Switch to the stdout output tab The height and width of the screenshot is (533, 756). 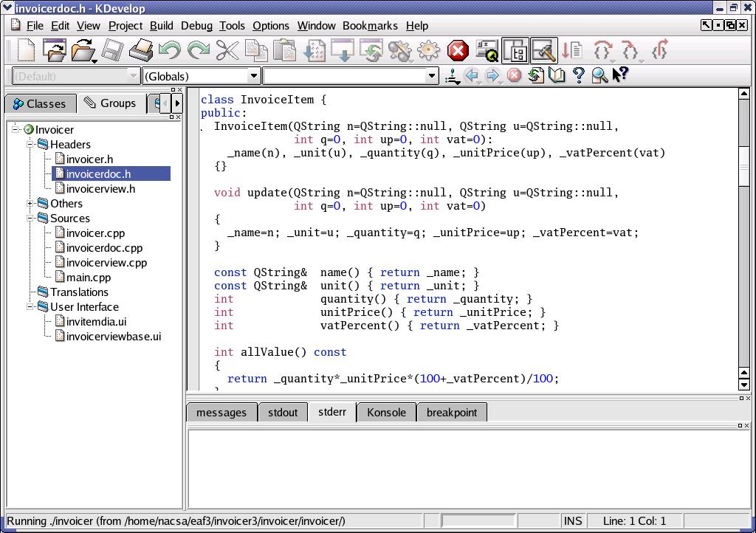pos(283,413)
